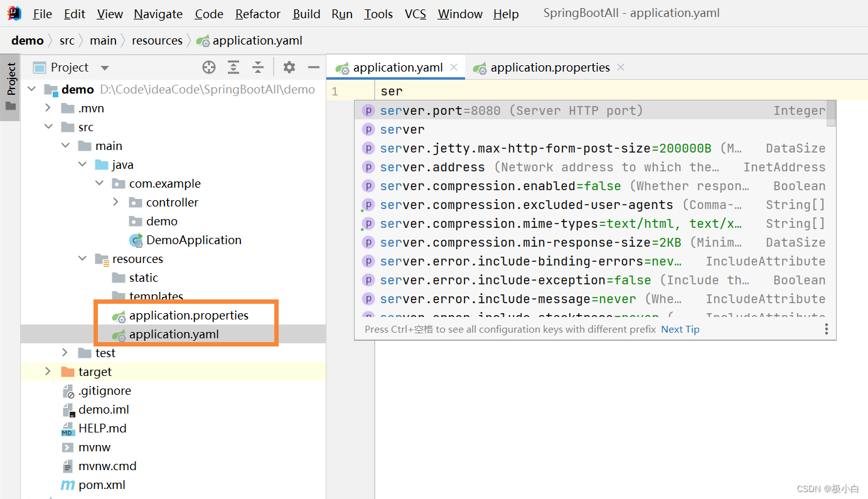Click the Select Opened File crosshair icon
The height and width of the screenshot is (499, 868).
209,67
